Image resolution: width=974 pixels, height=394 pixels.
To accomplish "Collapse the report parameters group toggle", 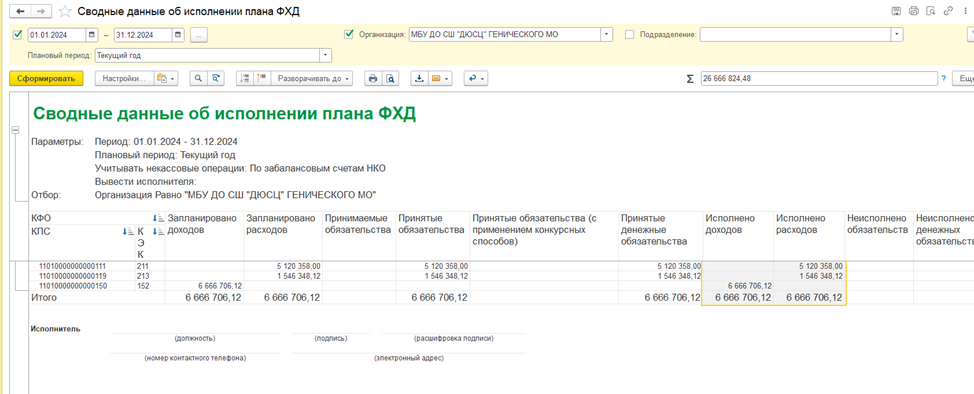I will pos(15,130).
